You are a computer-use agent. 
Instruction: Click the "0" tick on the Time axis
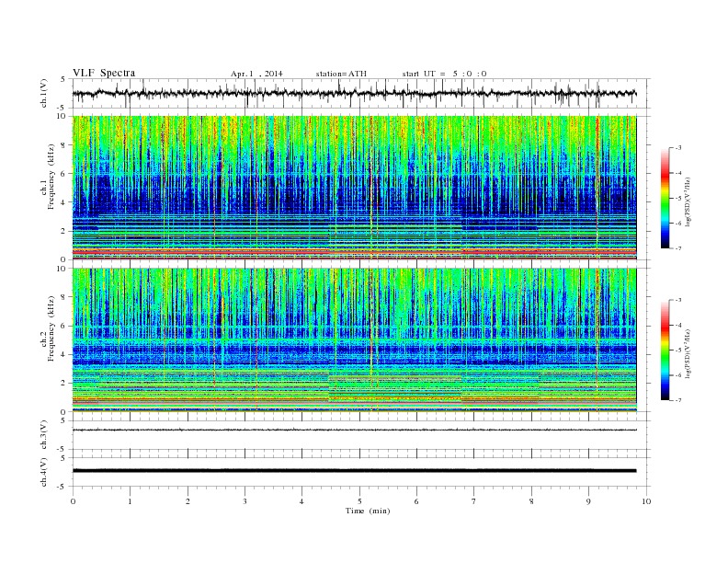(73, 501)
